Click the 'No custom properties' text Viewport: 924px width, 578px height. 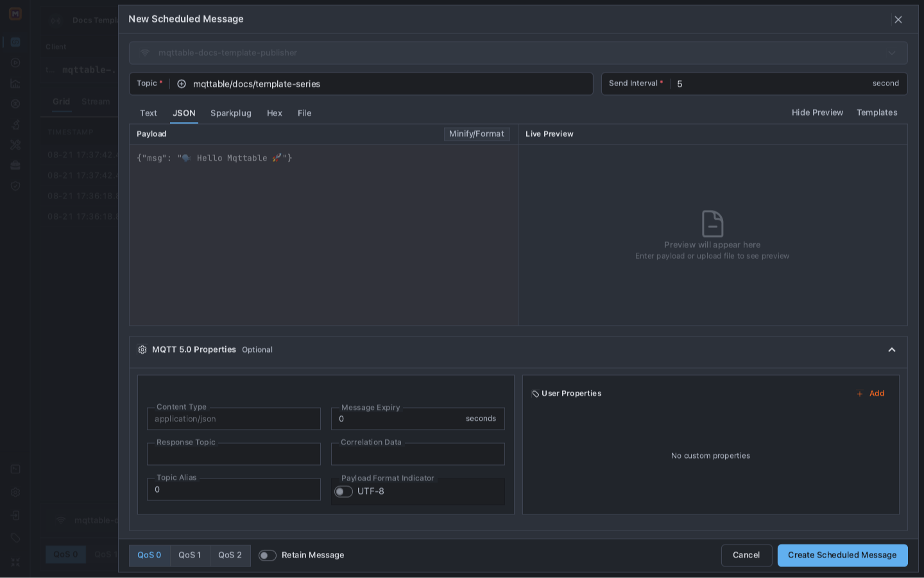[x=710, y=456]
